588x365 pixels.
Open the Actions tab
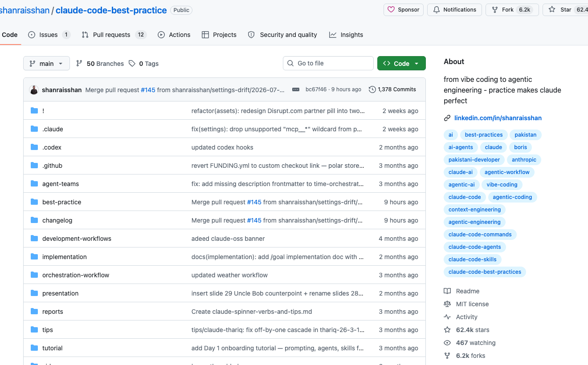pos(174,35)
